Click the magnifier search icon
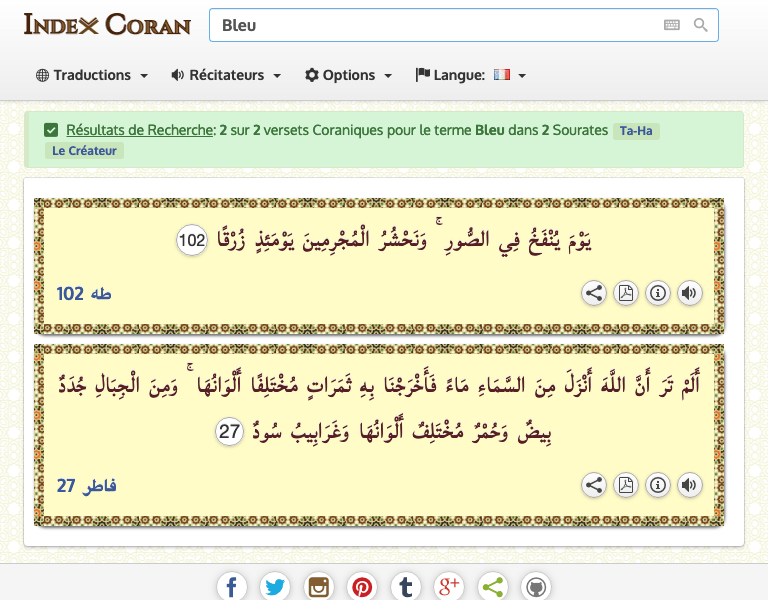This screenshot has width=768, height=600. tap(700, 25)
